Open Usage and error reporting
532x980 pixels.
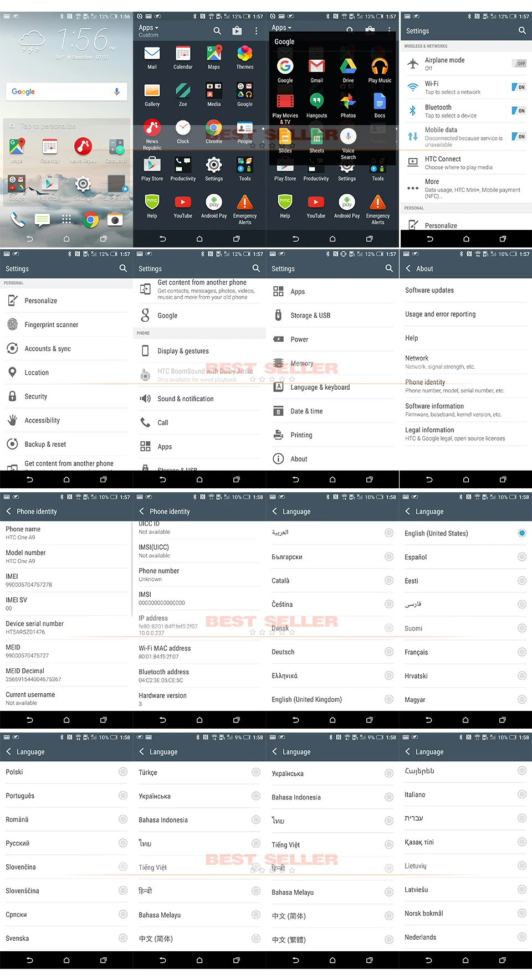click(465, 314)
